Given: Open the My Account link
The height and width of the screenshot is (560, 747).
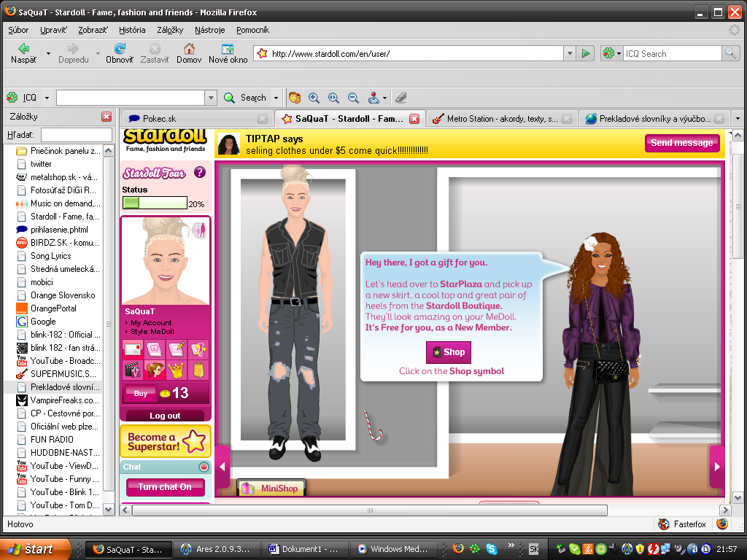Looking at the screenshot, I should click(151, 322).
